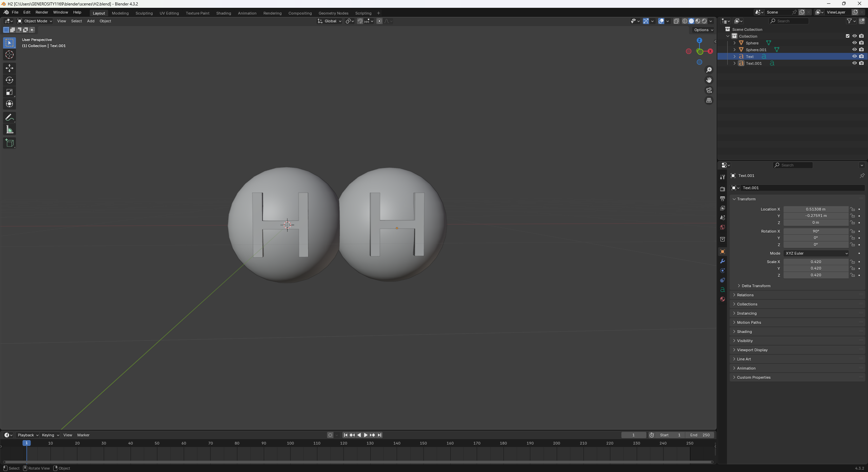Click the viewport Options button
Image resolution: width=868 pixels, height=472 pixels.
click(703, 30)
